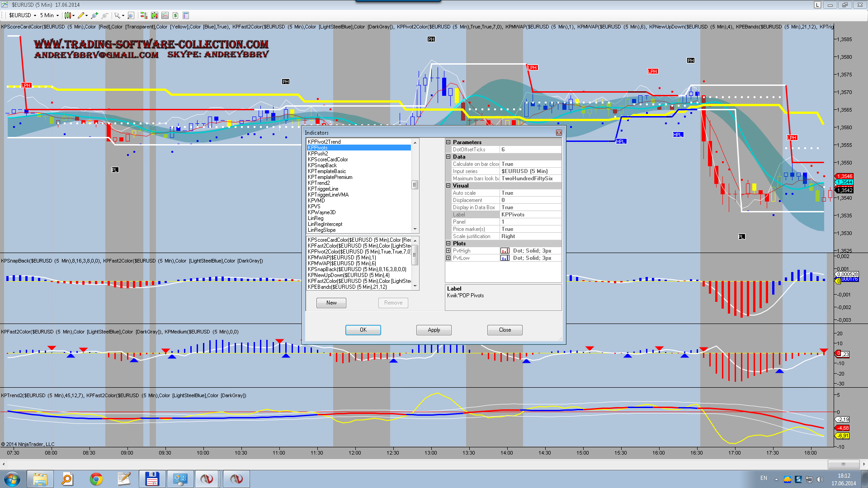Screen dimensions: 868x488
Task: Click the zoom in magnifier icon
Action: click(94, 15)
